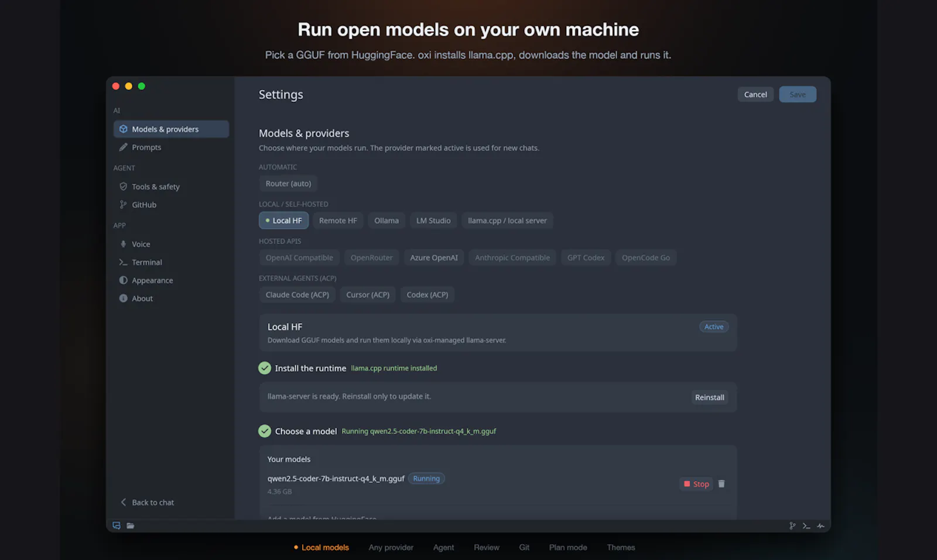
Task: Open the Terminal settings section
Action: 171,262
